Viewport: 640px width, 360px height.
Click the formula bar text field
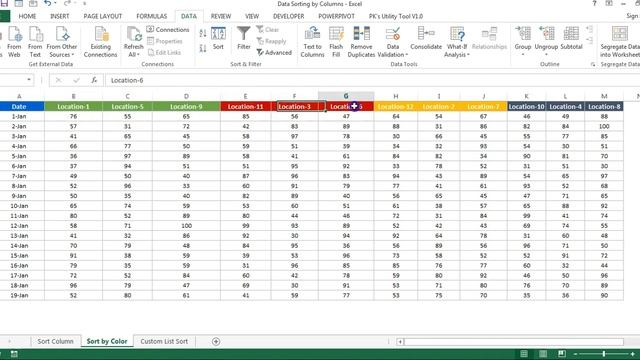point(372,80)
